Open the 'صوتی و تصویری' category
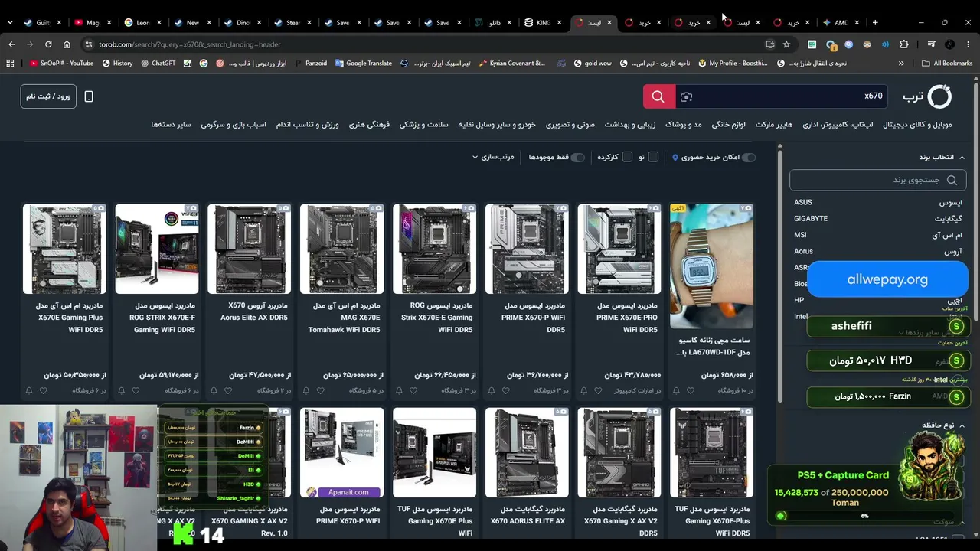980x551 pixels. tap(570, 124)
